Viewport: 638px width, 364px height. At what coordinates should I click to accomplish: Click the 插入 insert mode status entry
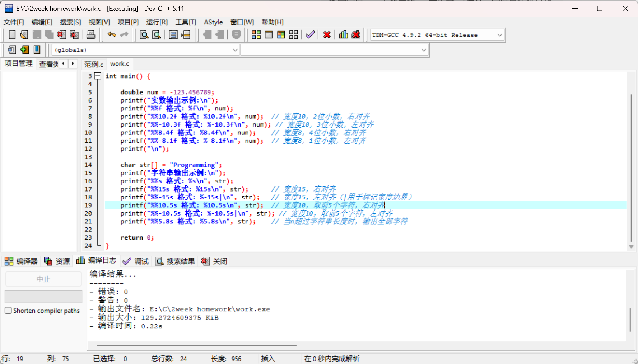(x=268, y=359)
